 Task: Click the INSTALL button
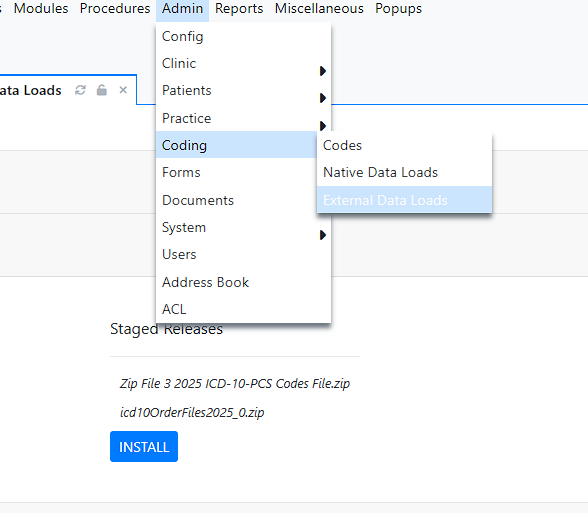[144, 447]
